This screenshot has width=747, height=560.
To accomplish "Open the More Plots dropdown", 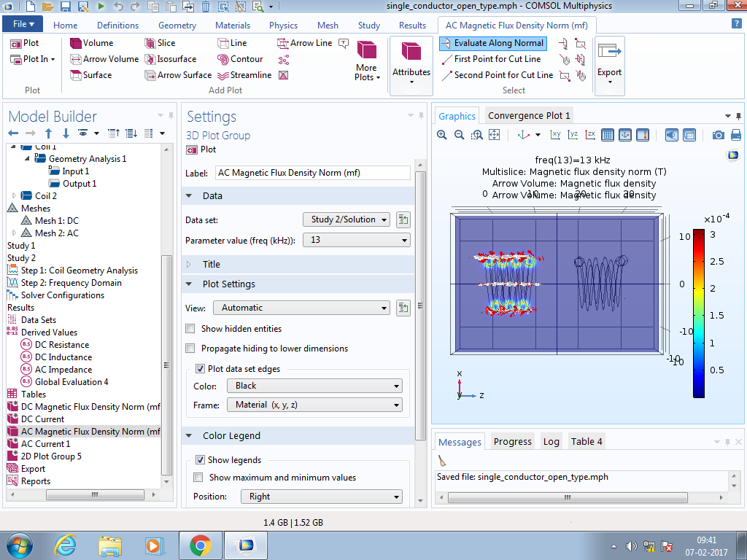I will pos(367,61).
